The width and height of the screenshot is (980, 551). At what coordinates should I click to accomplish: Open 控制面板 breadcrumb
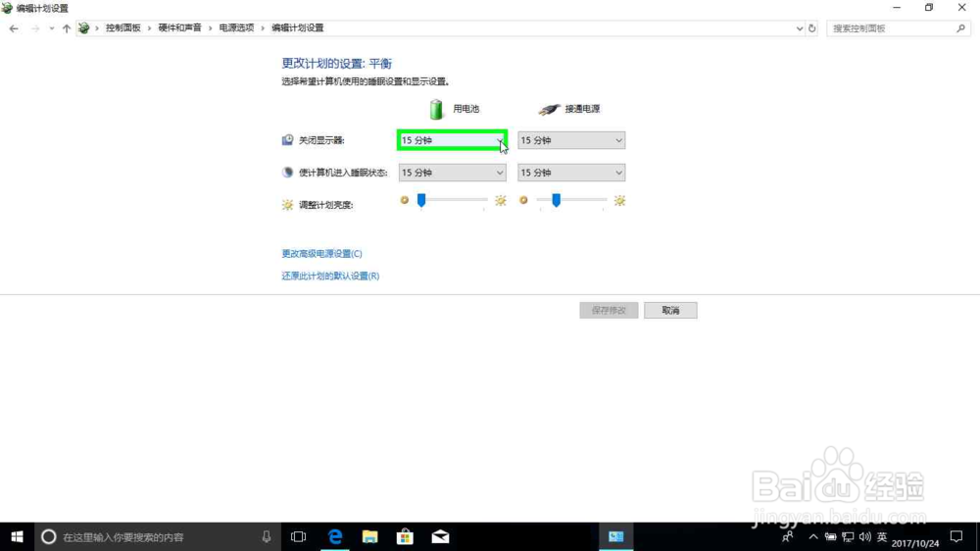click(123, 28)
